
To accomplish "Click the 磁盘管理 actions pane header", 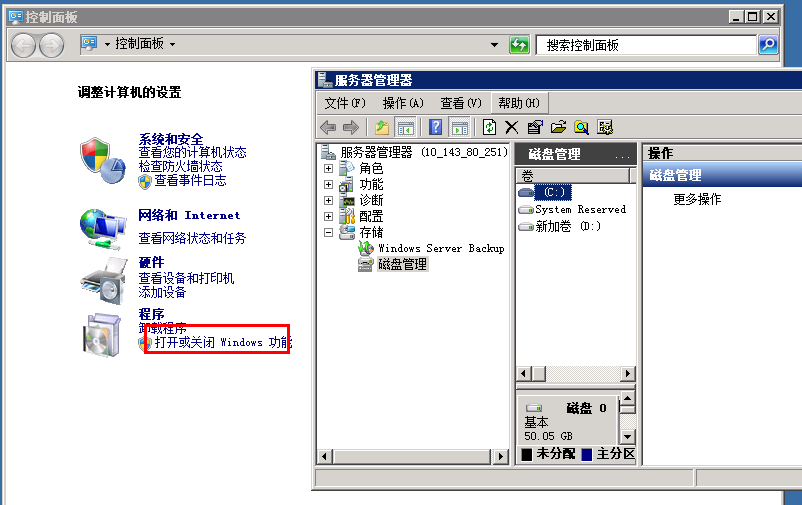I will (x=722, y=175).
